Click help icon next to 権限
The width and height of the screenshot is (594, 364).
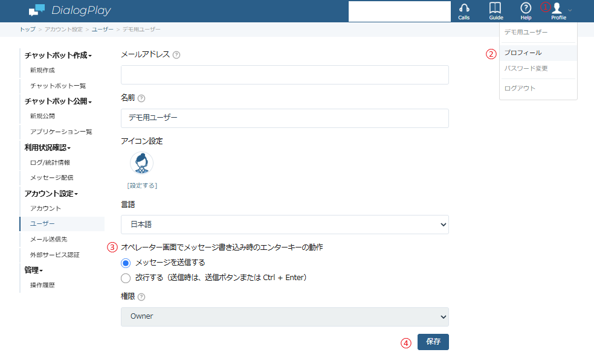(141, 297)
